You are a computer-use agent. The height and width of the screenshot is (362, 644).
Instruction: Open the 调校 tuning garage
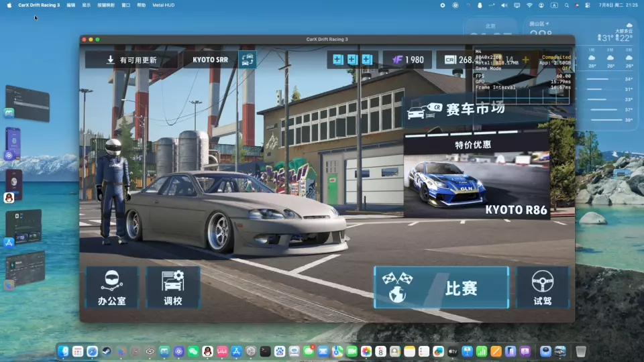click(x=173, y=288)
